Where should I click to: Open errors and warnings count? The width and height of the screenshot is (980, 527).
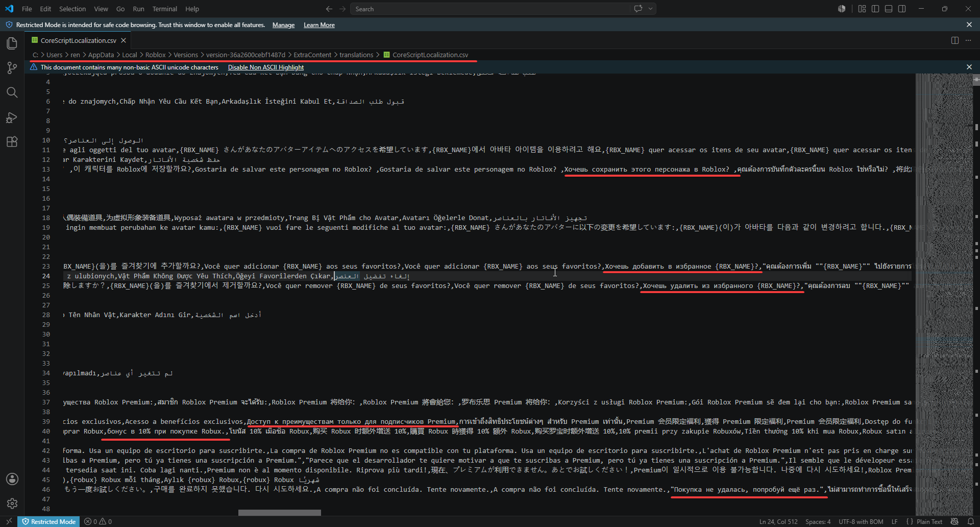point(98,521)
